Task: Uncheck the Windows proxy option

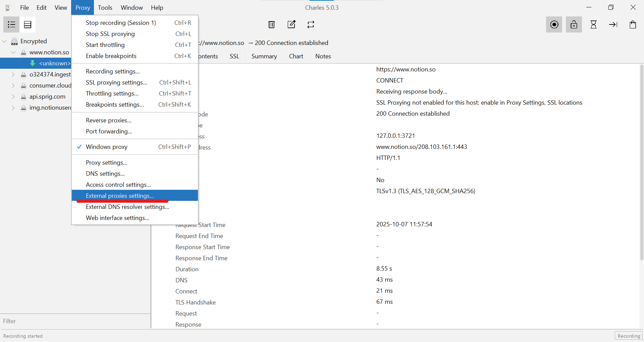Action: (x=107, y=147)
